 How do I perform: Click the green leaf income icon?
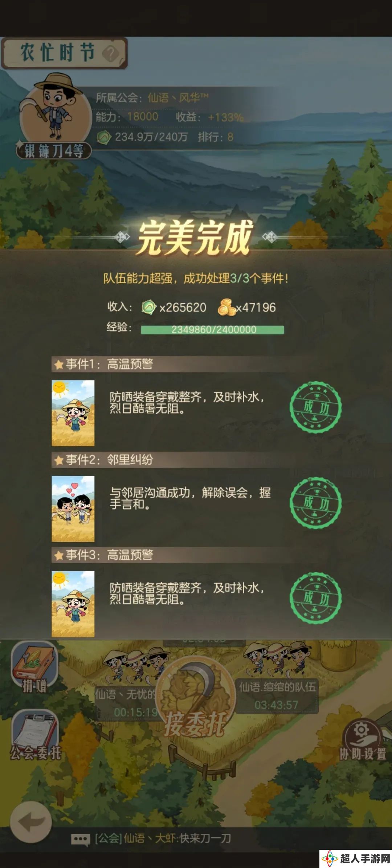pos(148,307)
